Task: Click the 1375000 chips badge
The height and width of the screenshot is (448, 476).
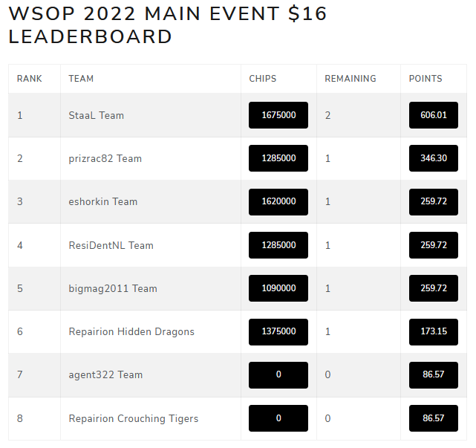Action: pyautogui.click(x=278, y=331)
